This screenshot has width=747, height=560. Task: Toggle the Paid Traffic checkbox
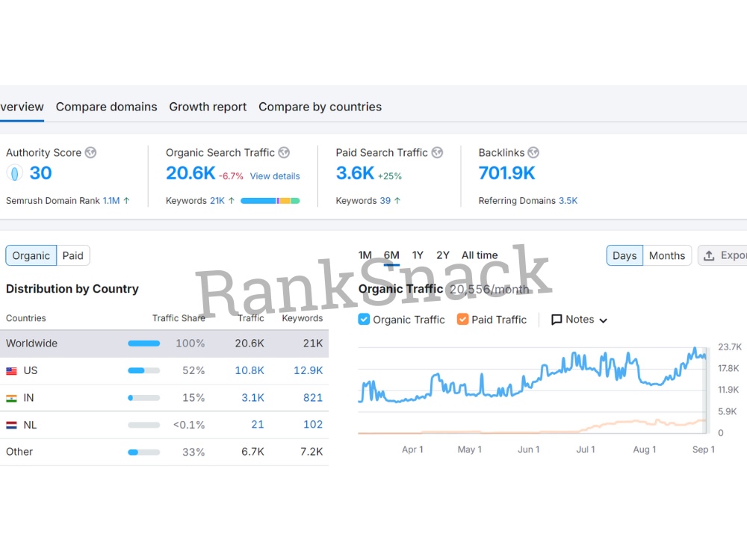pyautogui.click(x=462, y=319)
